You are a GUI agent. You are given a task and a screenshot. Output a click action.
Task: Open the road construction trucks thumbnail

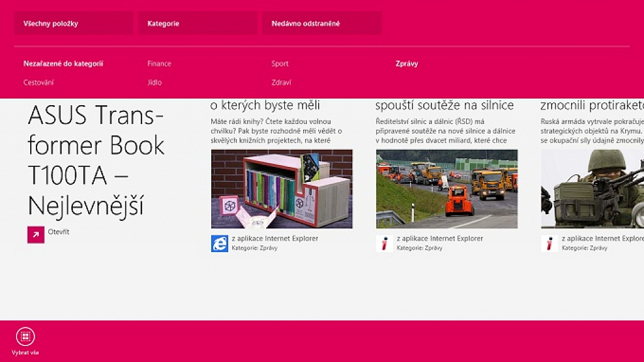(x=447, y=189)
